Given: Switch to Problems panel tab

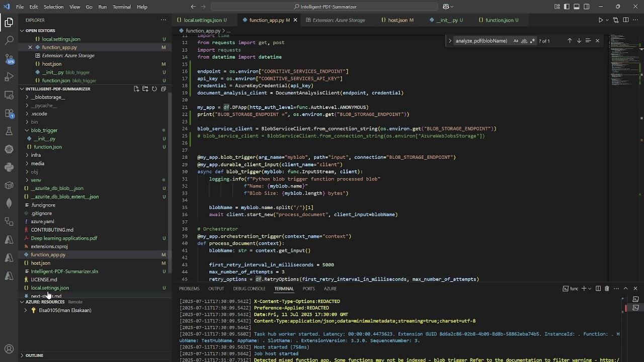Looking at the screenshot, I should (x=189, y=289).
